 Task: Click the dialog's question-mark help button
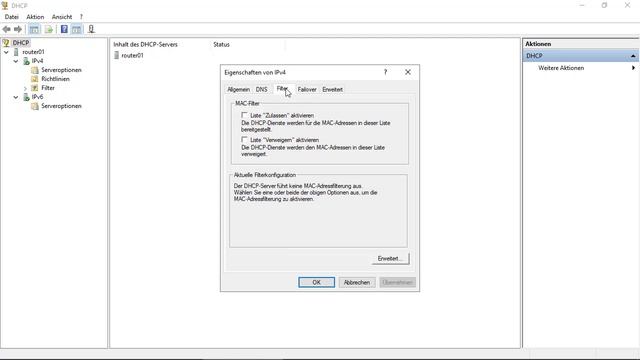[385, 72]
